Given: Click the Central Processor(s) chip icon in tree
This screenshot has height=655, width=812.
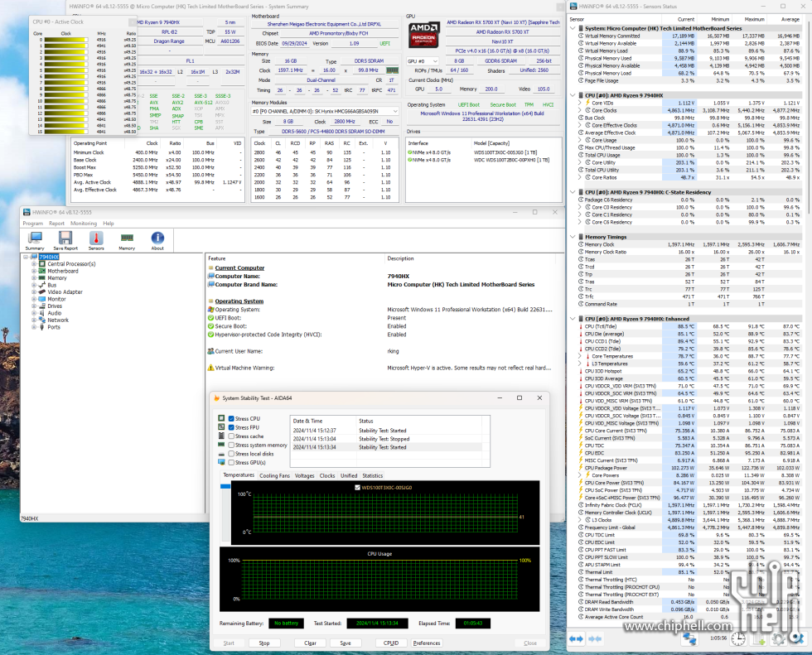Looking at the screenshot, I should [x=42, y=264].
